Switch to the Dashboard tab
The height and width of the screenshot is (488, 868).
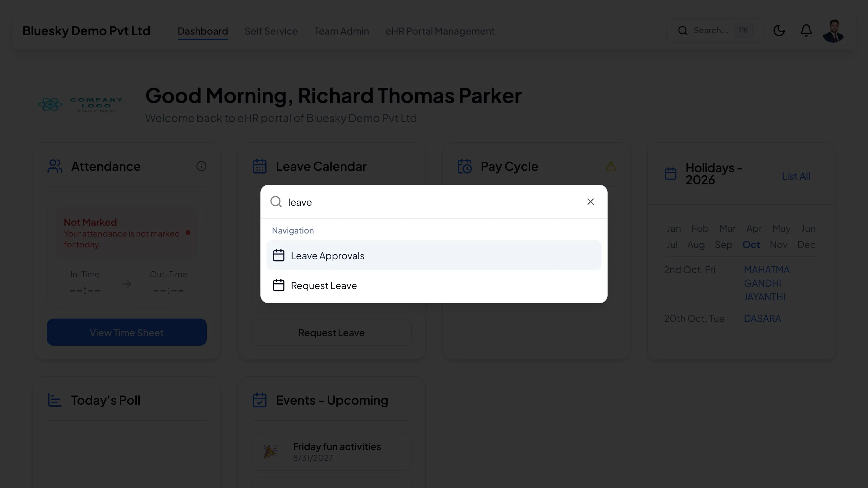(x=203, y=31)
